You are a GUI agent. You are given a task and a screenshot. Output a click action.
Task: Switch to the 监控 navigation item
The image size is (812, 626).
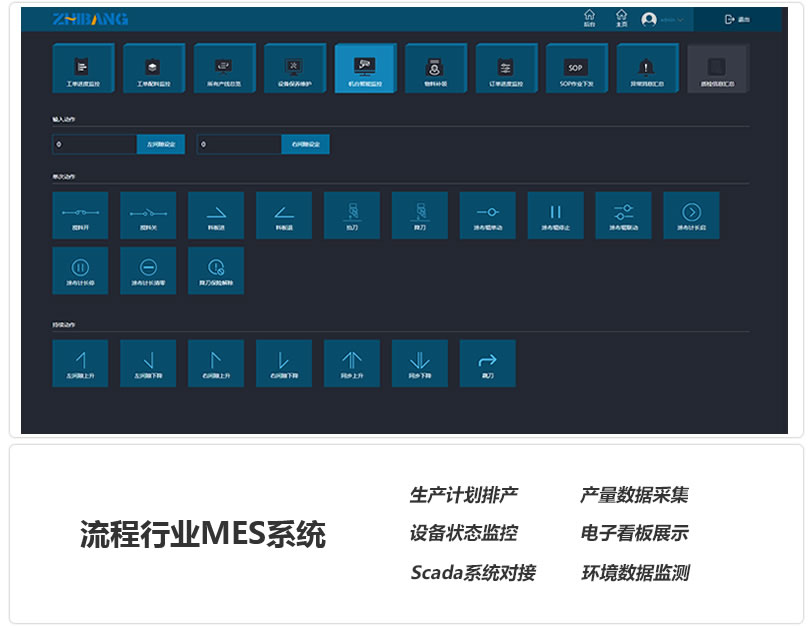[590, 18]
